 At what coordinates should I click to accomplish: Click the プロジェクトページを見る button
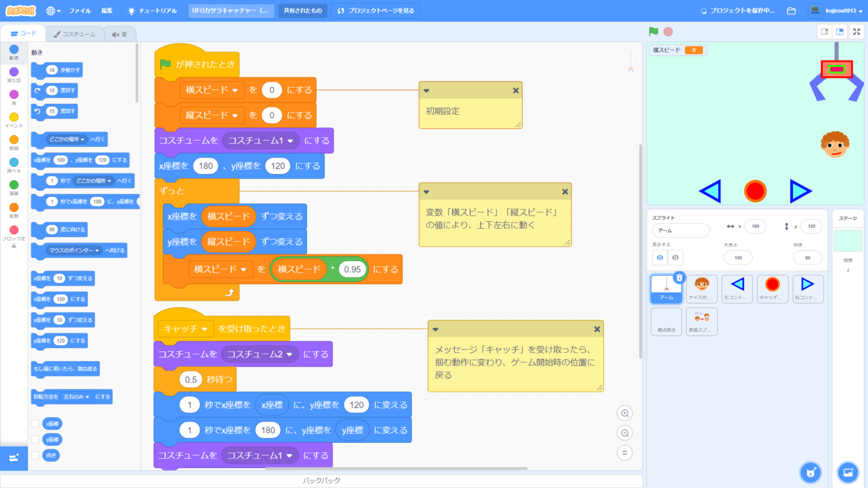(x=375, y=10)
